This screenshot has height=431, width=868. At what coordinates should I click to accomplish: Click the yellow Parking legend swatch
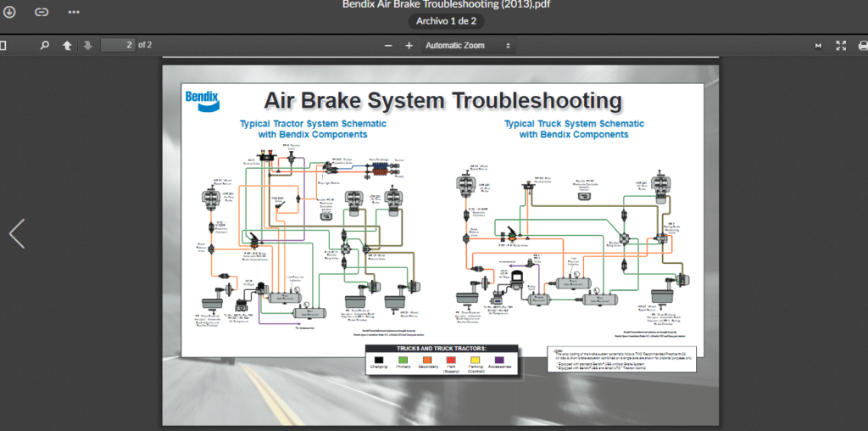click(476, 359)
